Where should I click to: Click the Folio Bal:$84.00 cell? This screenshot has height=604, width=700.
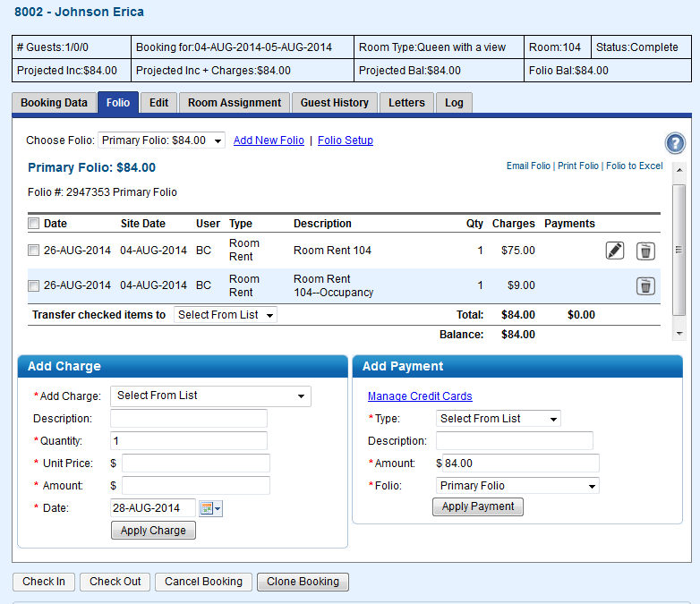click(608, 71)
